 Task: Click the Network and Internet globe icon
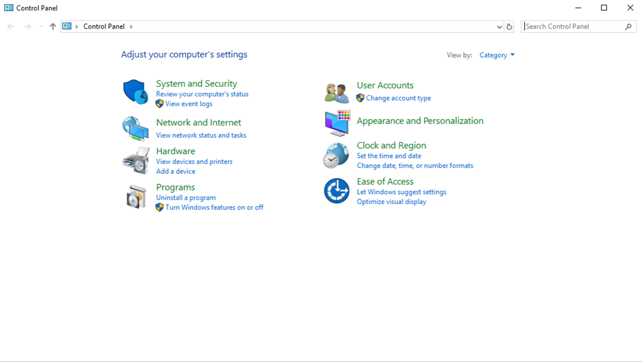(135, 128)
